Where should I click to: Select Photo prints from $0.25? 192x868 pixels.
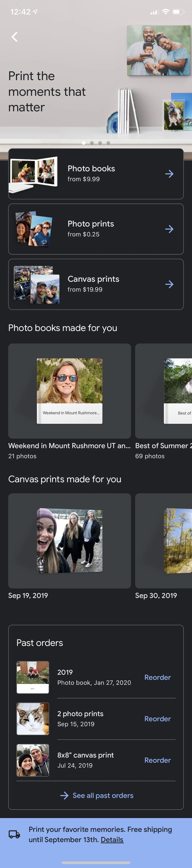[96, 229]
